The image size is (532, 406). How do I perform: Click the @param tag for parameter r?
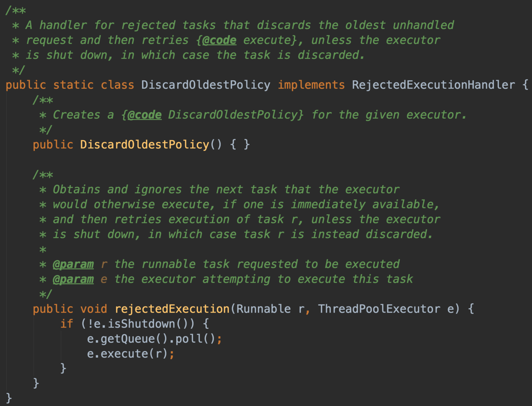point(73,264)
